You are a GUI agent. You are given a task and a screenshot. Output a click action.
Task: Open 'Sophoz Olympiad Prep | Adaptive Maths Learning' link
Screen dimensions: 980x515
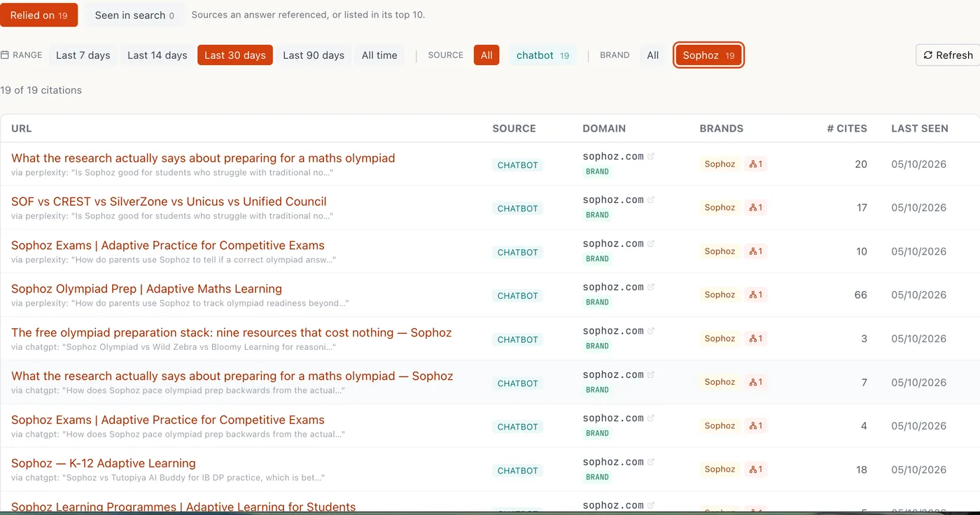coord(146,289)
